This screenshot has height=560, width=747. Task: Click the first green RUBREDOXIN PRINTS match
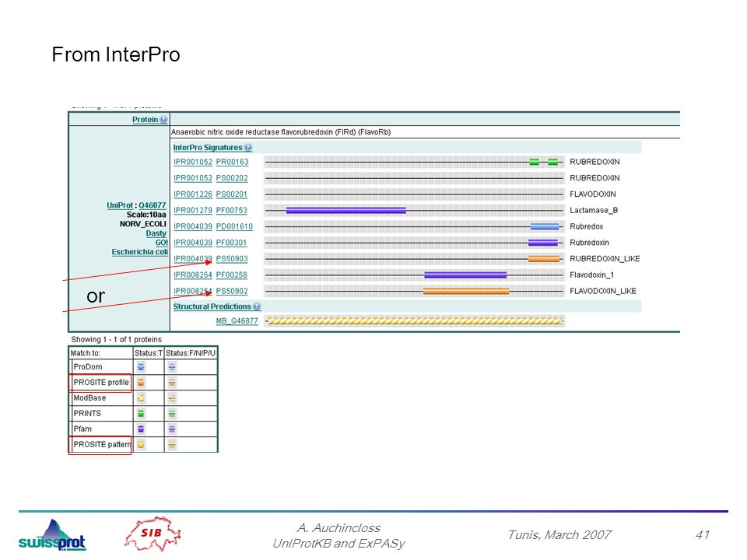coord(535,162)
